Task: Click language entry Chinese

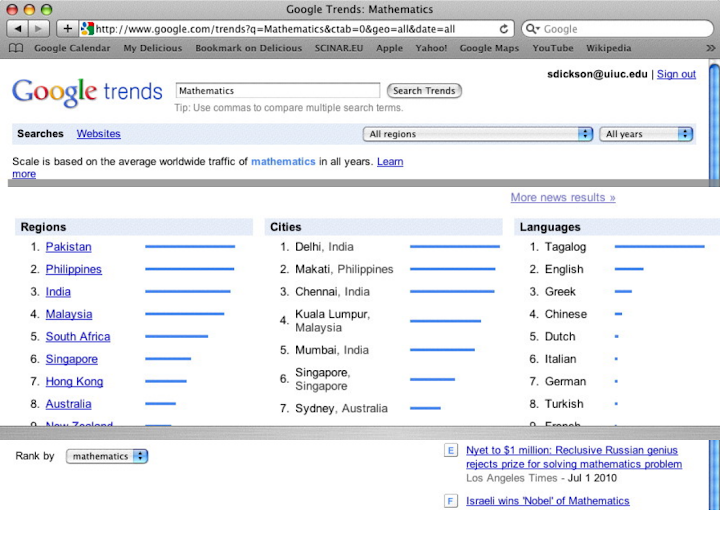Action: pyautogui.click(x=566, y=315)
